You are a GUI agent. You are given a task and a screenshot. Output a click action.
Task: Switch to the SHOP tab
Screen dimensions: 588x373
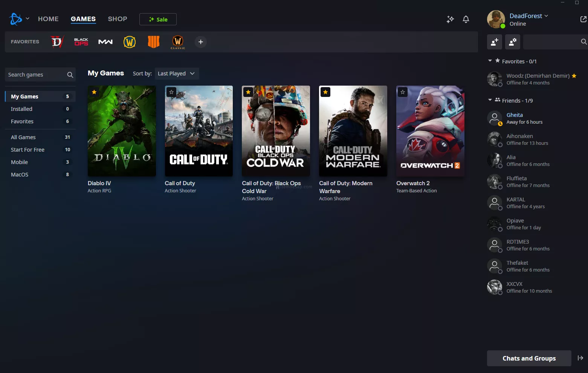(x=118, y=19)
